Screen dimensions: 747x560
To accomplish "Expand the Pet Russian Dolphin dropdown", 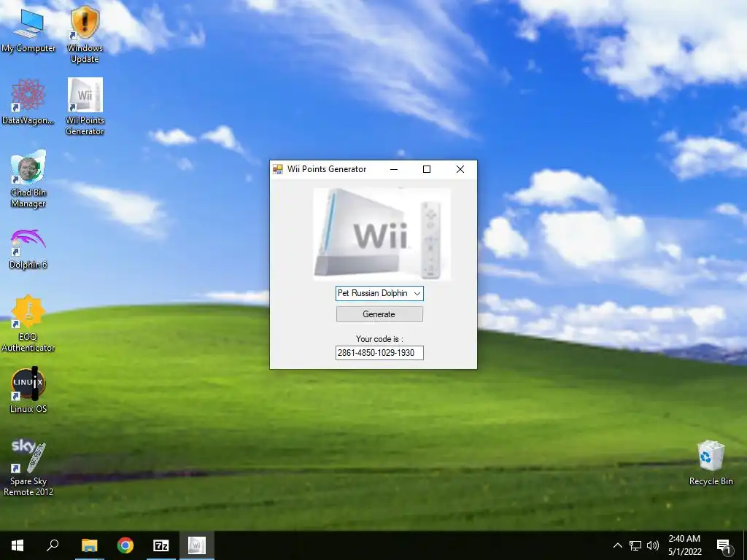I will (x=417, y=293).
